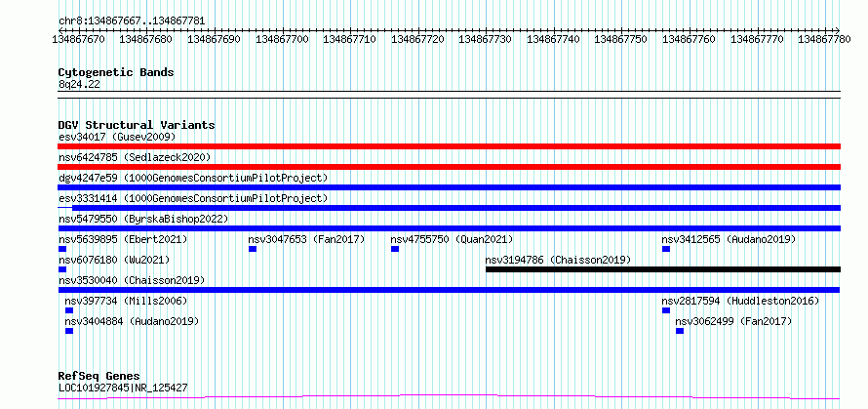Click the nsv6076180 (Wu2021) label
This screenshot has height=409, width=868.
114,260
